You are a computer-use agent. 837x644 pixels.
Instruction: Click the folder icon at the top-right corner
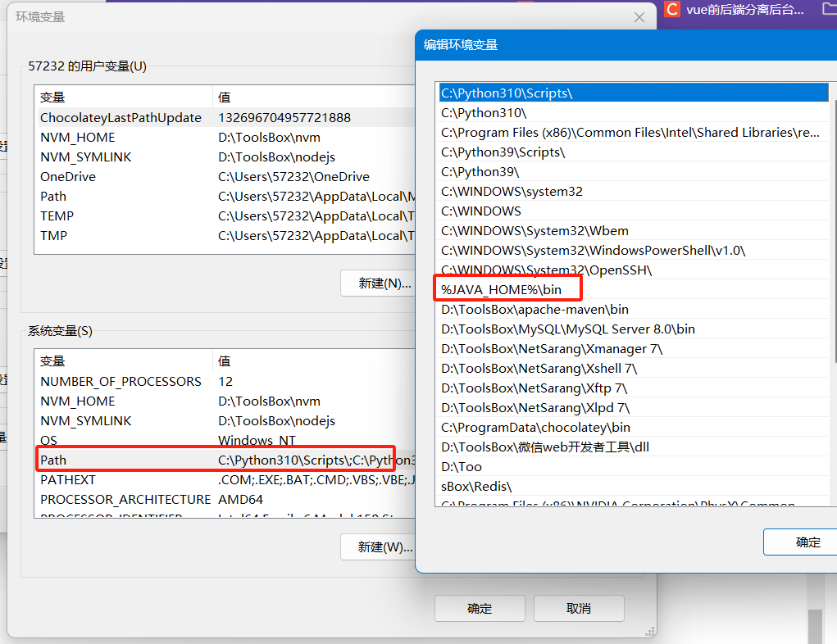click(x=829, y=9)
